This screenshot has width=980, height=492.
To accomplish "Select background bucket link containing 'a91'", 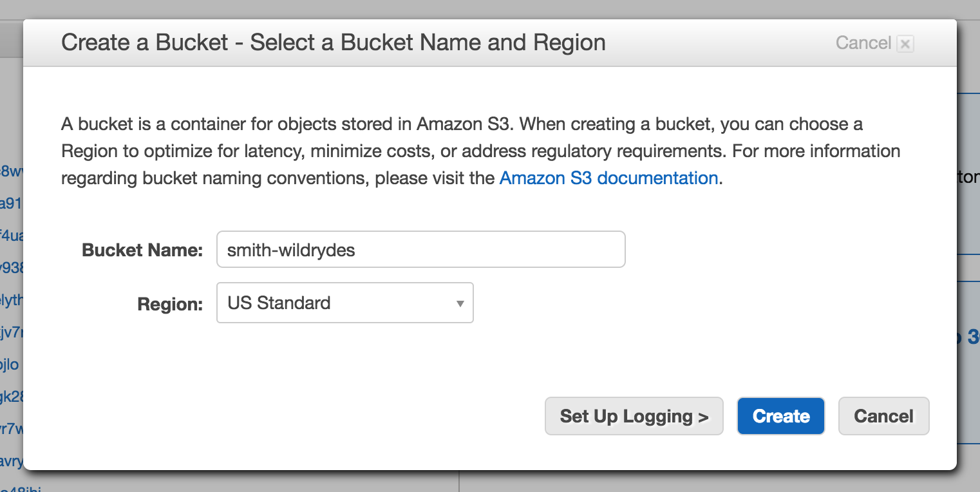I will tap(11, 203).
